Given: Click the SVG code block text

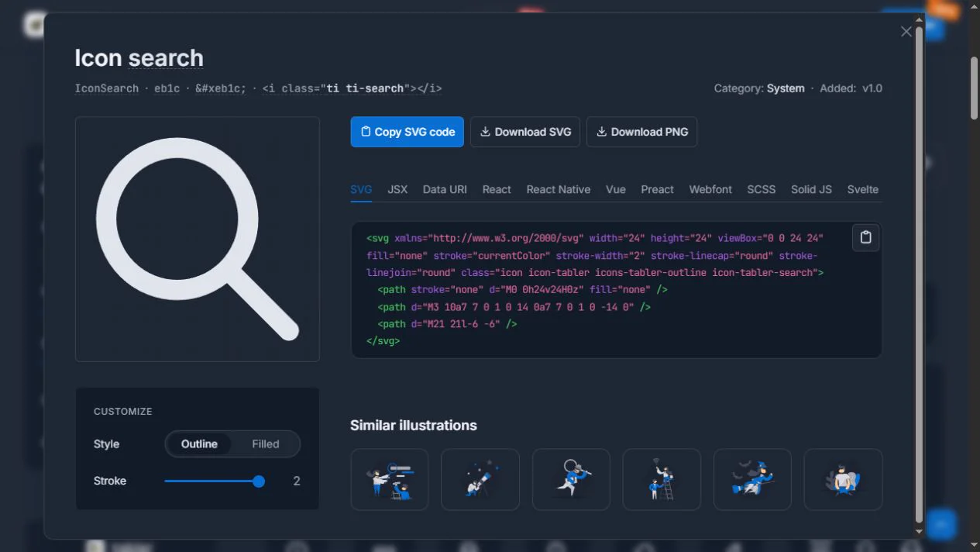Looking at the screenshot, I should pos(595,290).
